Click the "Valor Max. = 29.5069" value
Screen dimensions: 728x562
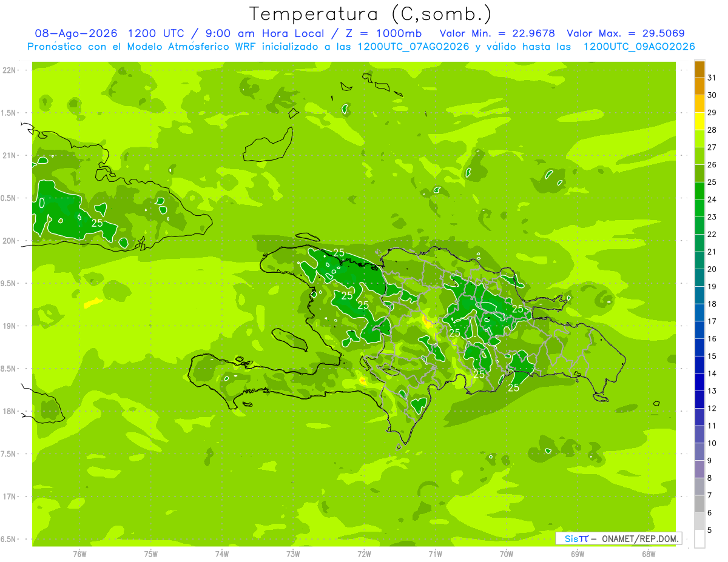coord(625,33)
